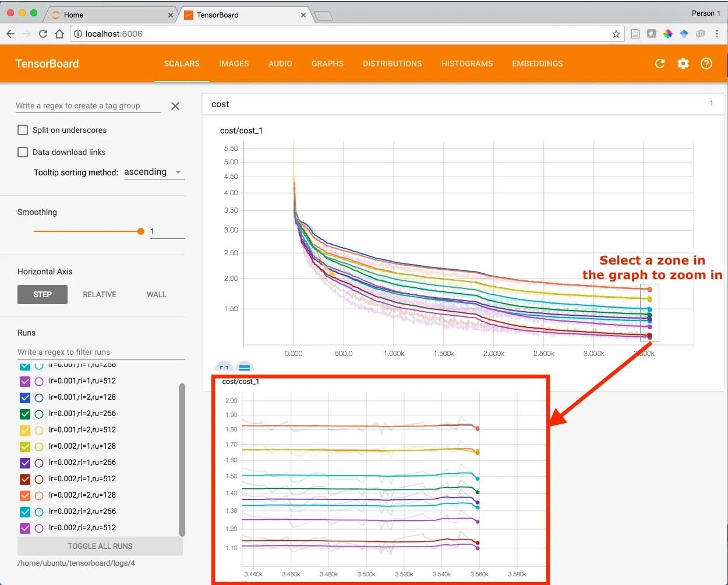Enable Data download links checkbox
Screen dimensions: 728x585
23,152
